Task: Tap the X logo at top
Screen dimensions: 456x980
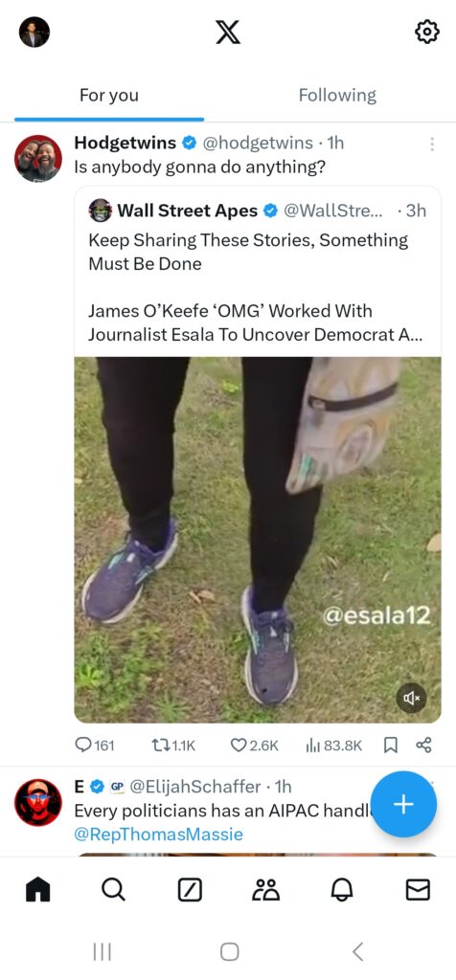Action: click(228, 32)
